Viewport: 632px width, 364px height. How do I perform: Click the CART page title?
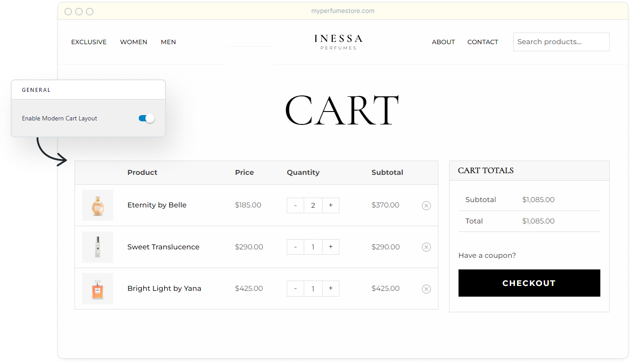pyautogui.click(x=342, y=110)
